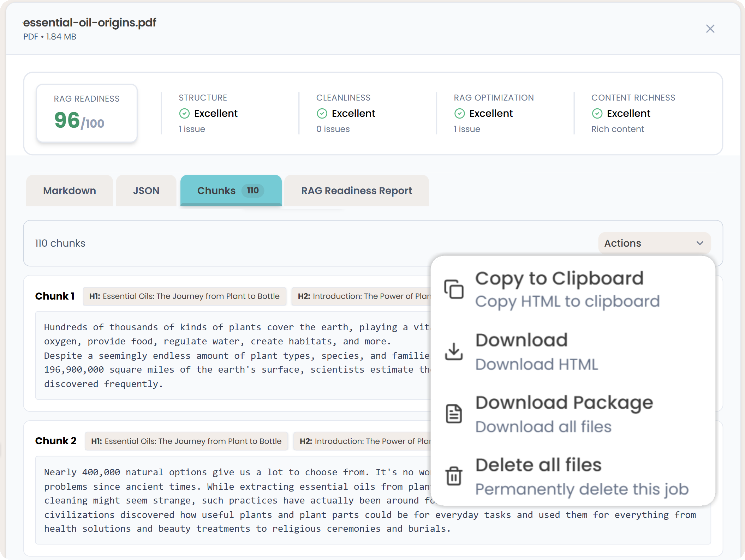Viewport: 745px width, 560px height.
Task: Open the JSON tab
Action: click(x=146, y=191)
